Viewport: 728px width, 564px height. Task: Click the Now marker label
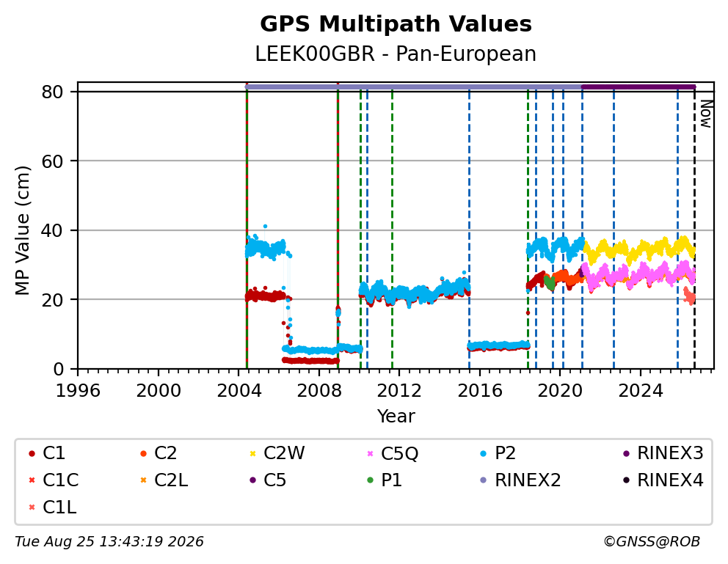click(x=706, y=114)
